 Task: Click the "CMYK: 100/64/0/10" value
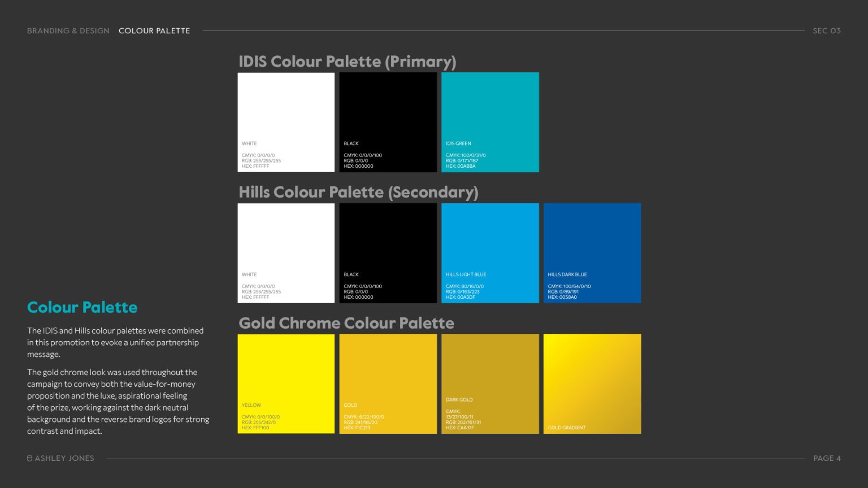569,286
